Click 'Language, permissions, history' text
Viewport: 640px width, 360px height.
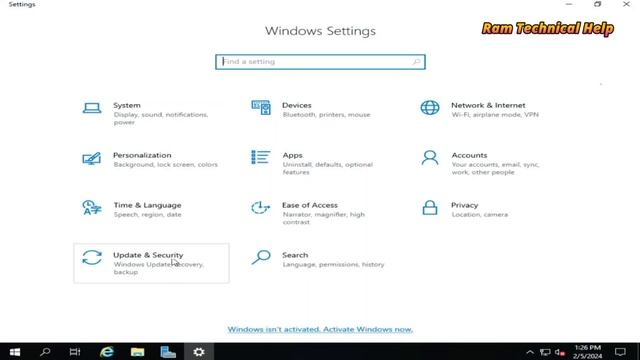click(x=333, y=264)
